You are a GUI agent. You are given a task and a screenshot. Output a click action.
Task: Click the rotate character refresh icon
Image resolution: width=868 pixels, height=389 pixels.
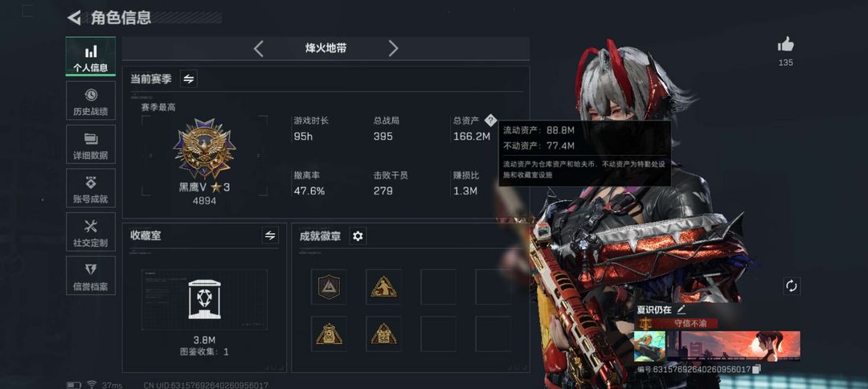point(792,286)
